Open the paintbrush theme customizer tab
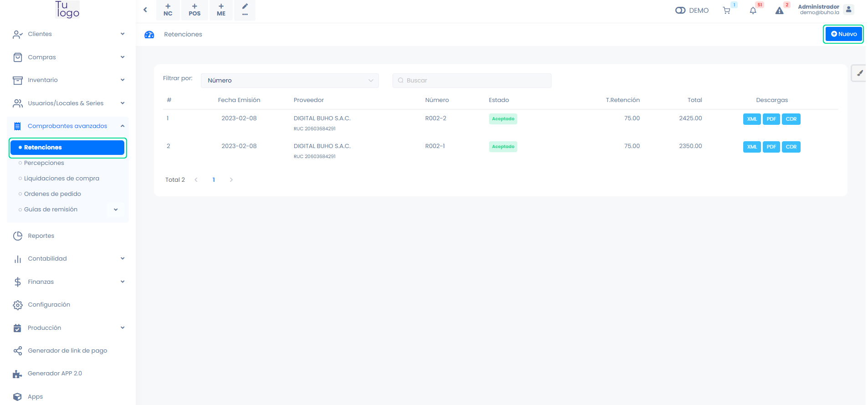 (859, 73)
